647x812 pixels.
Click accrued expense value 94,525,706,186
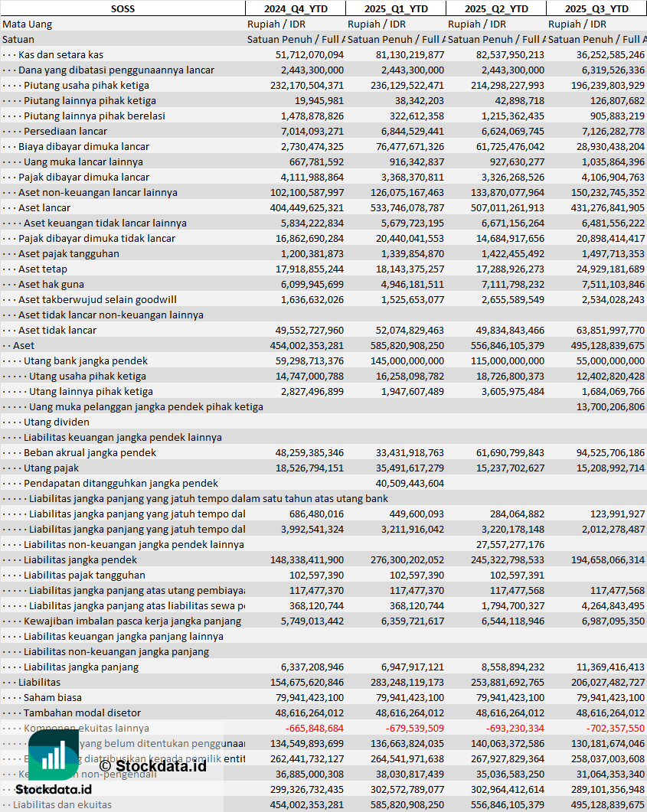pos(610,452)
